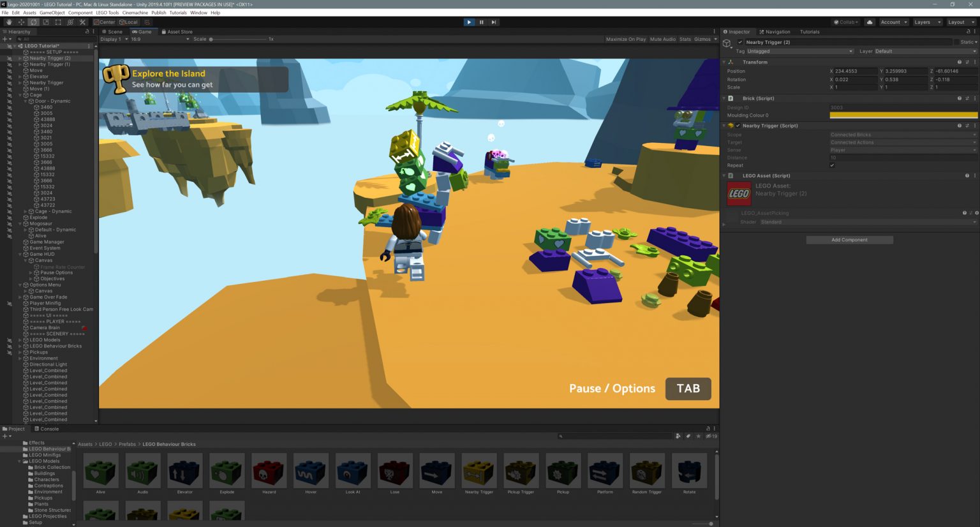This screenshot has height=527, width=980.
Task: Select the Hand tool in the toolbar
Action: pyautogui.click(x=8, y=22)
